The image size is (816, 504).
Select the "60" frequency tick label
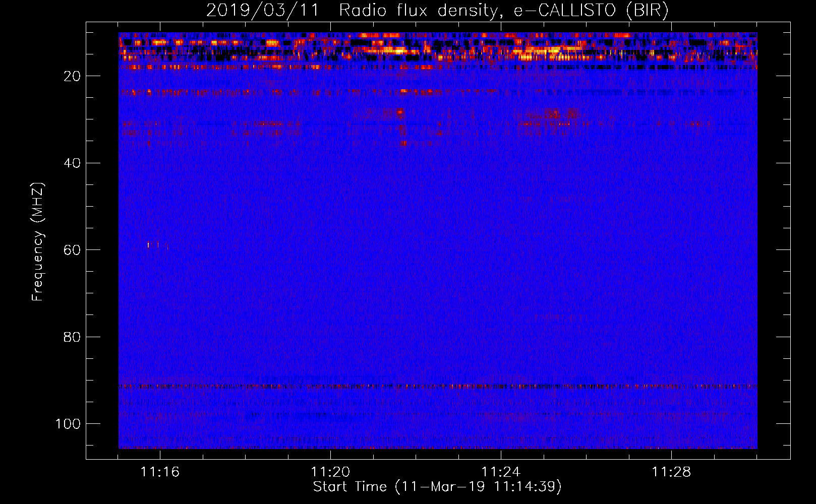(72, 250)
